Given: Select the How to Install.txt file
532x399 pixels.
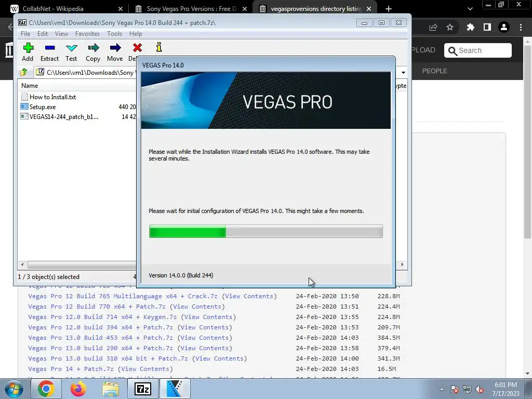Looking at the screenshot, I should click(x=52, y=97).
